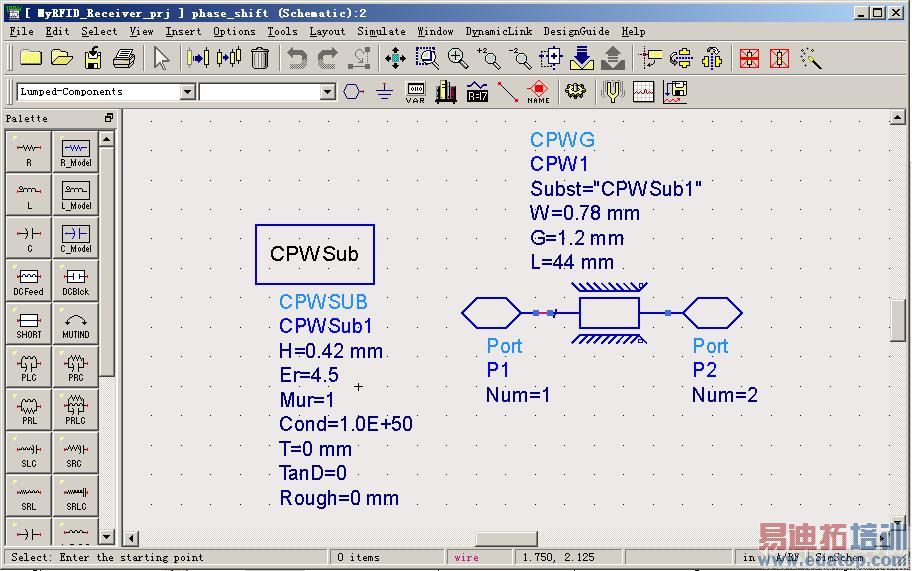
Task: Select the DCFeed palette component
Action: (28, 281)
